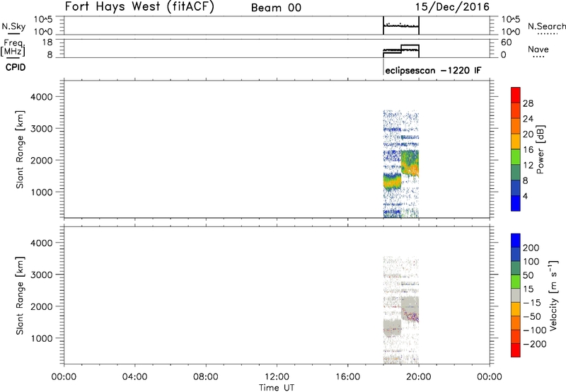Screen dimensions: 566x392
Task: Click the gray velocity scatter patch near 1300 km
Action: click(392, 328)
